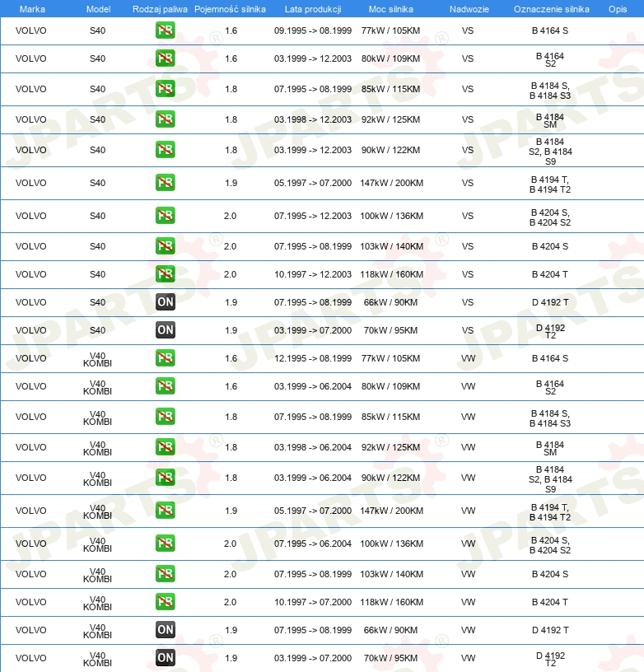Click the Marka column header

click(x=32, y=9)
